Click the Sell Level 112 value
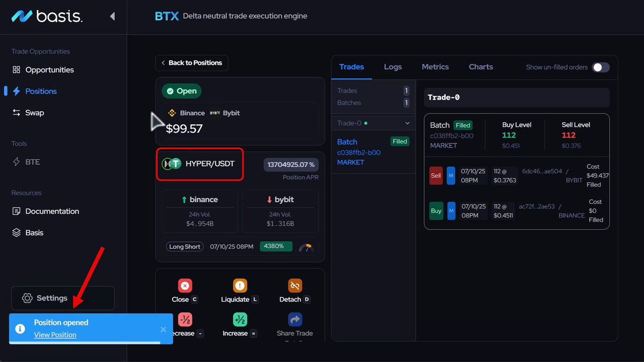644x362 pixels. [569, 135]
